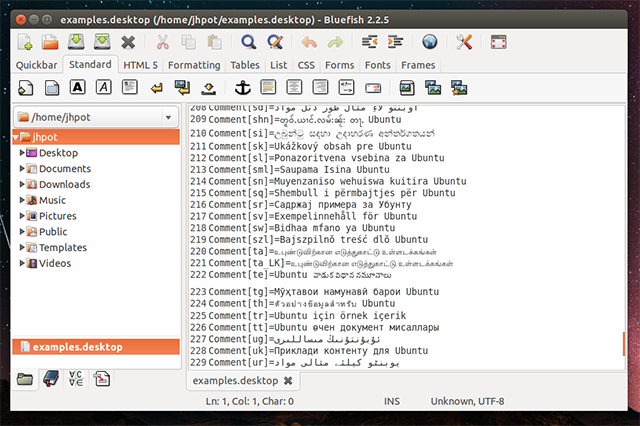Create a new file with toolbar icon
Screen dimensions: 640x426
pyautogui.click(x=25, y=42)
